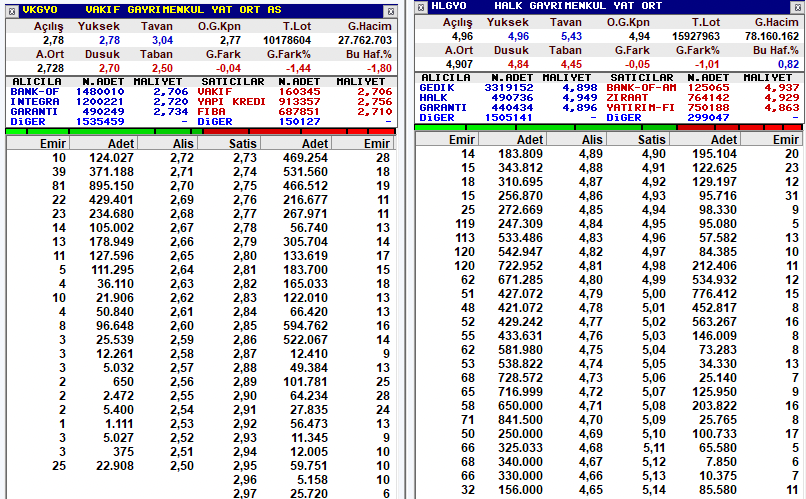Click the VKGYO ask price 2,90
This screenshot has width=806, height=499.
[x=244, y=396]
